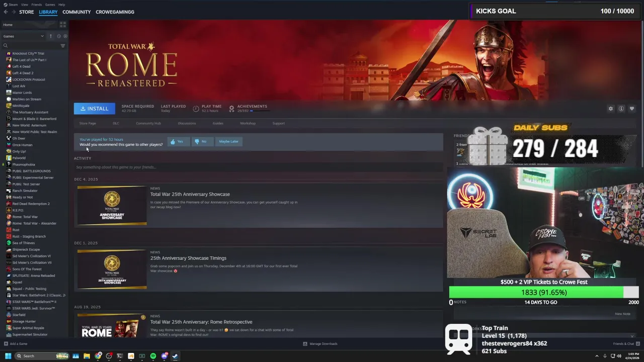Select the Steam taskbar icon

[x=175, y=356]
